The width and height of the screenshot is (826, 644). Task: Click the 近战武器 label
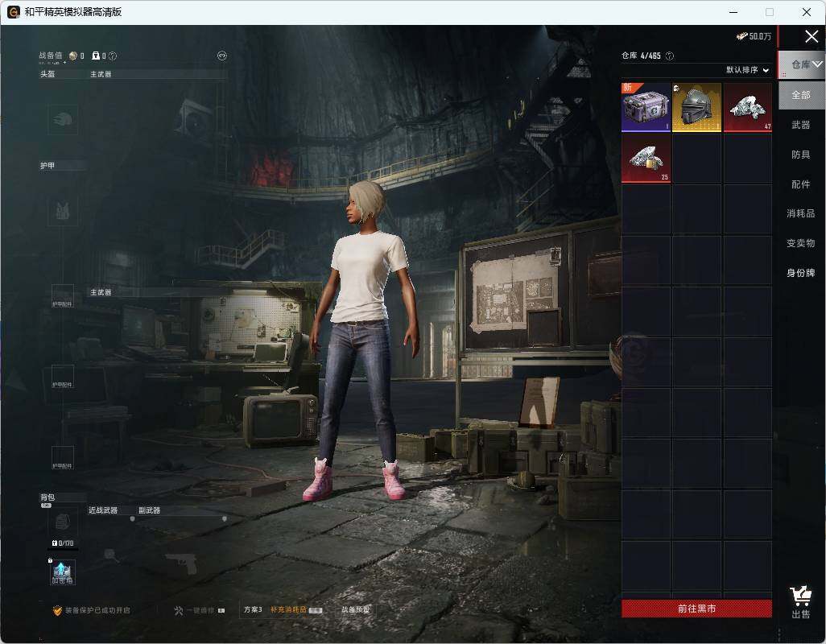(103, 510)
